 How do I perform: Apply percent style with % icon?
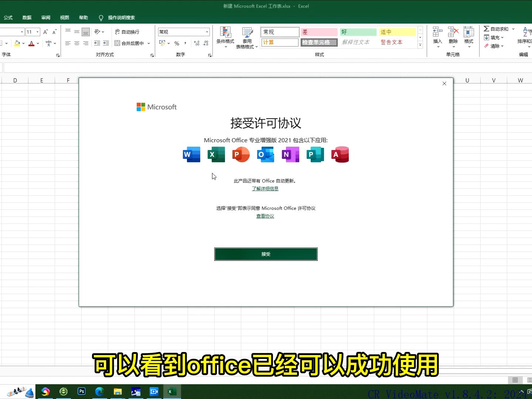[177, 43]
